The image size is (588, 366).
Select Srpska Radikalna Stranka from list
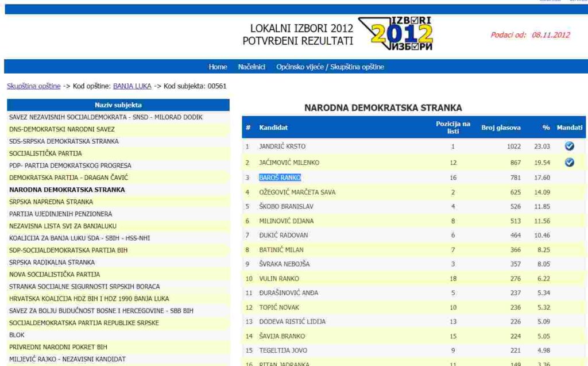tap(52, 262)
